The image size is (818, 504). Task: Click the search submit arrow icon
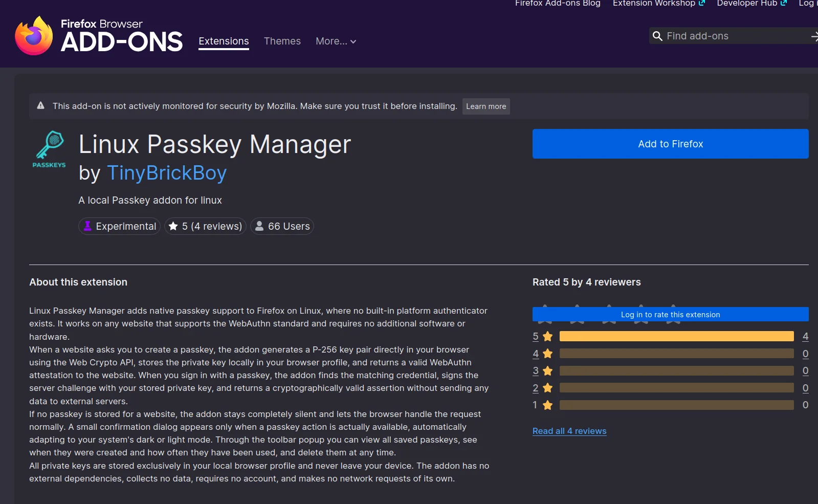coord(814,36)
